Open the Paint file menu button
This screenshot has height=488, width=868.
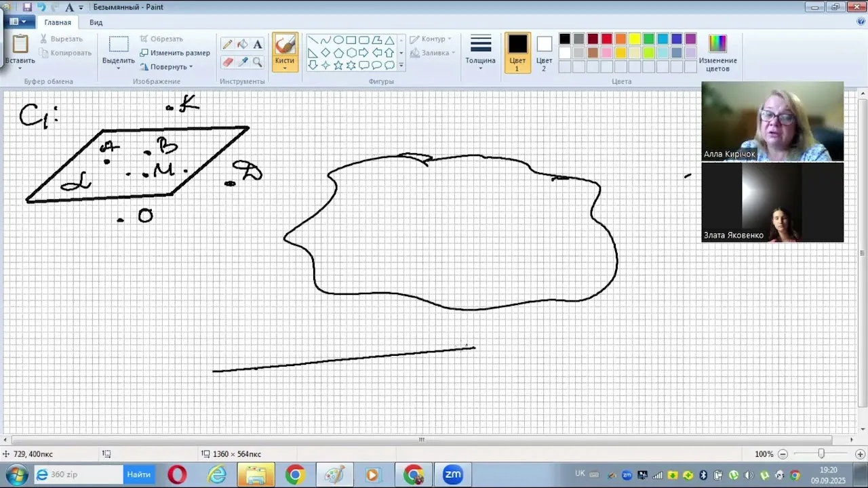18,22
